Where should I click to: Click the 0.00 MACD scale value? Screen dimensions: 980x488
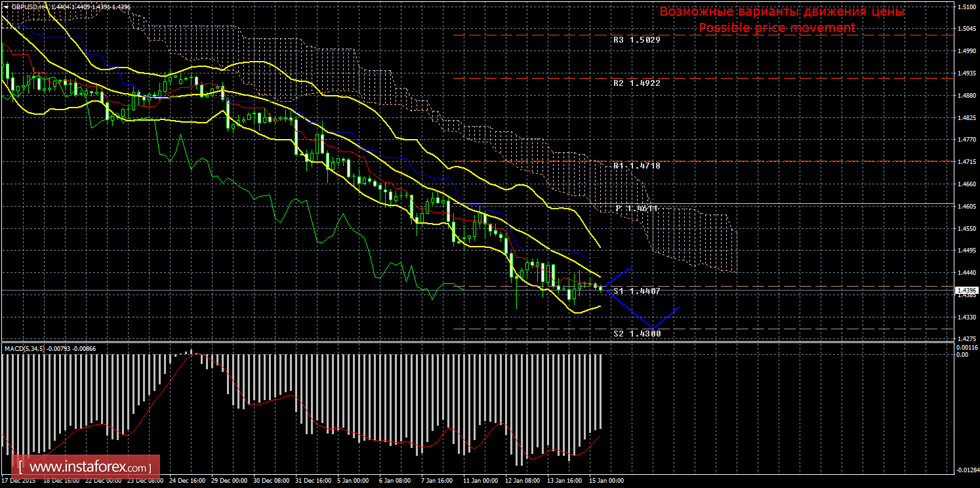coord(962,355)
